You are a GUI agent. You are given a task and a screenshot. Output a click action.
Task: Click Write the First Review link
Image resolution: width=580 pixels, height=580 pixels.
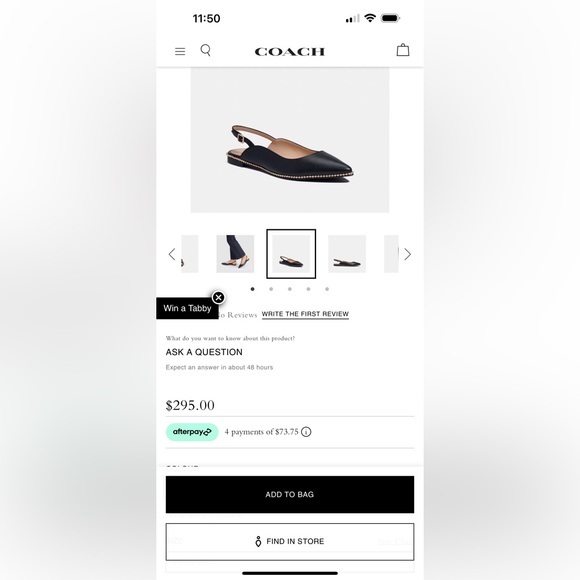tap(305, 314)
